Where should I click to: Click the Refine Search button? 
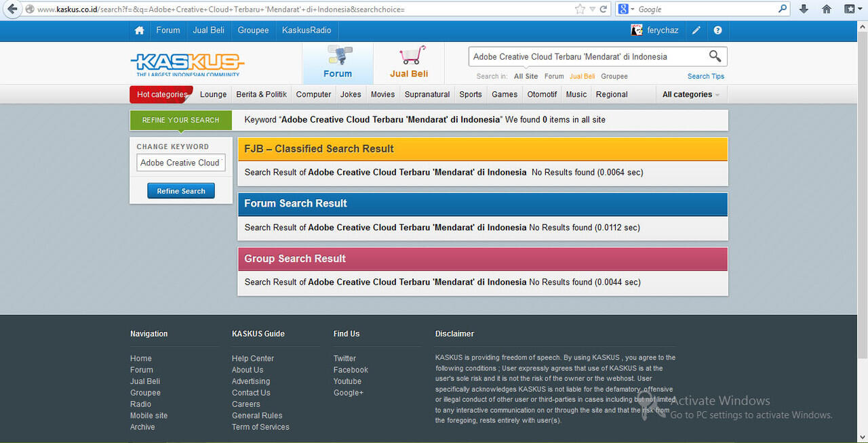(181, 191)
